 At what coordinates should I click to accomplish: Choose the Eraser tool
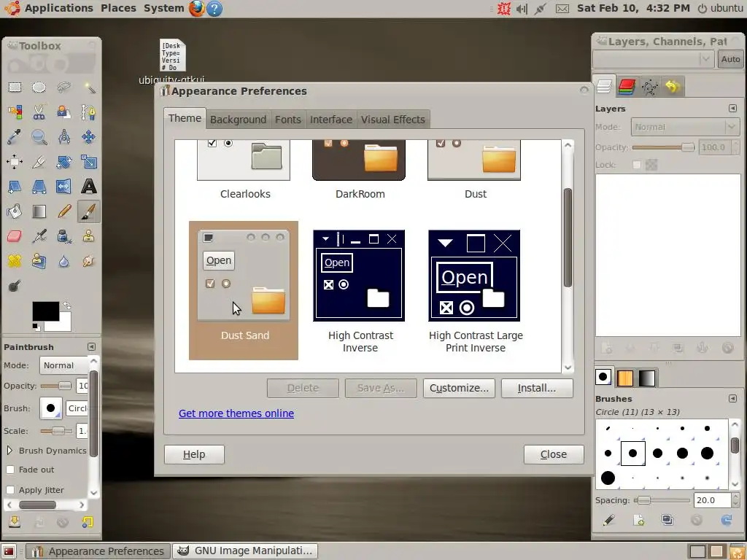click(x=15, y=236)
